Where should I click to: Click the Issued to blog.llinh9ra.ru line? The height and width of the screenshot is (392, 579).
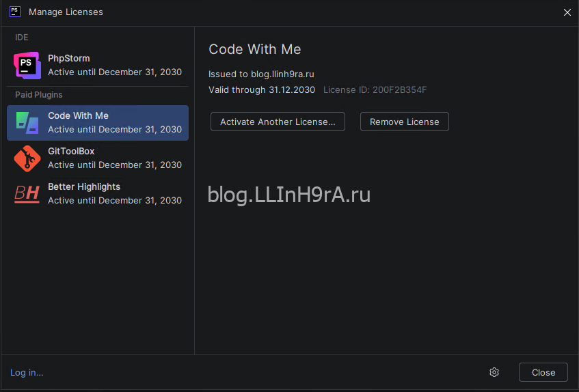point(261,74)
